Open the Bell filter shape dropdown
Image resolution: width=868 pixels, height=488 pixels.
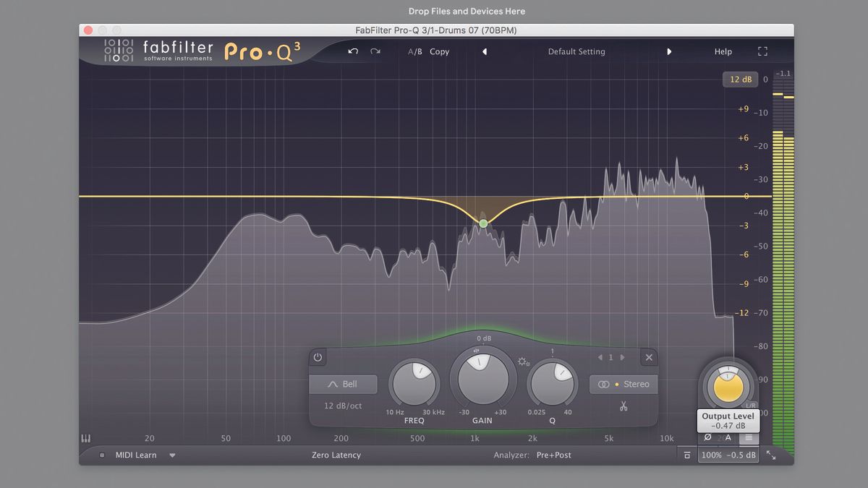[x=343, y=384]
